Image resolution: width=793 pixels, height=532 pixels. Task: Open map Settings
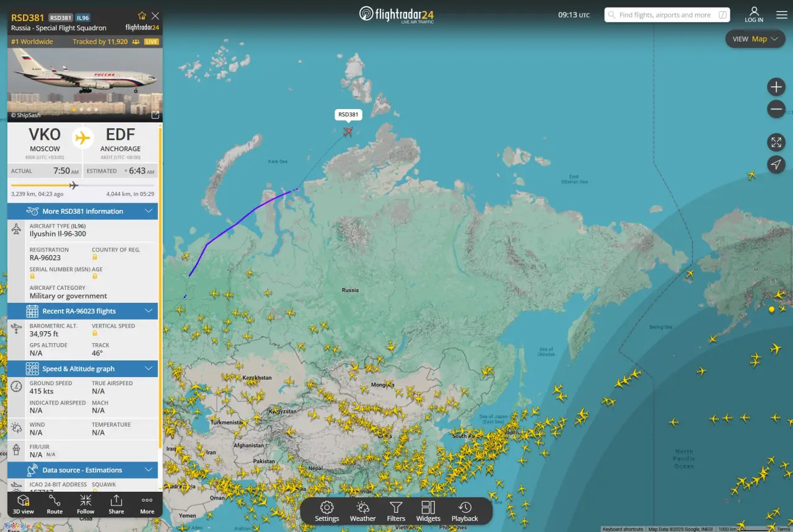(326, 512)
